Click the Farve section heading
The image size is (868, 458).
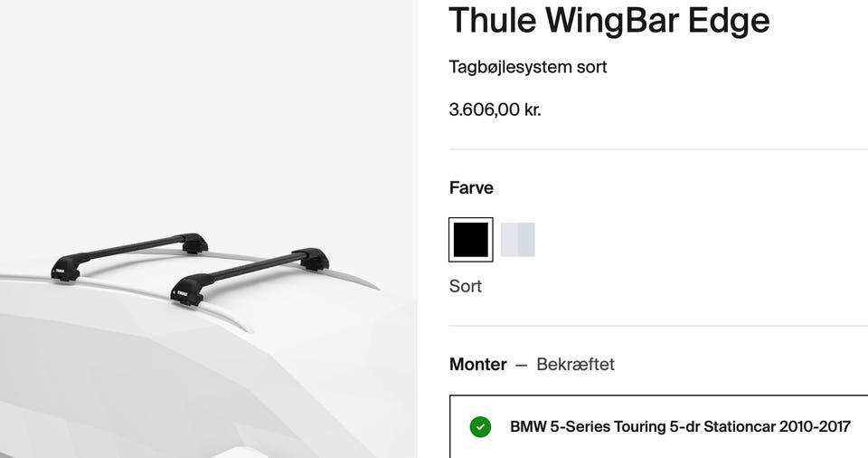(x=471, y=187)
